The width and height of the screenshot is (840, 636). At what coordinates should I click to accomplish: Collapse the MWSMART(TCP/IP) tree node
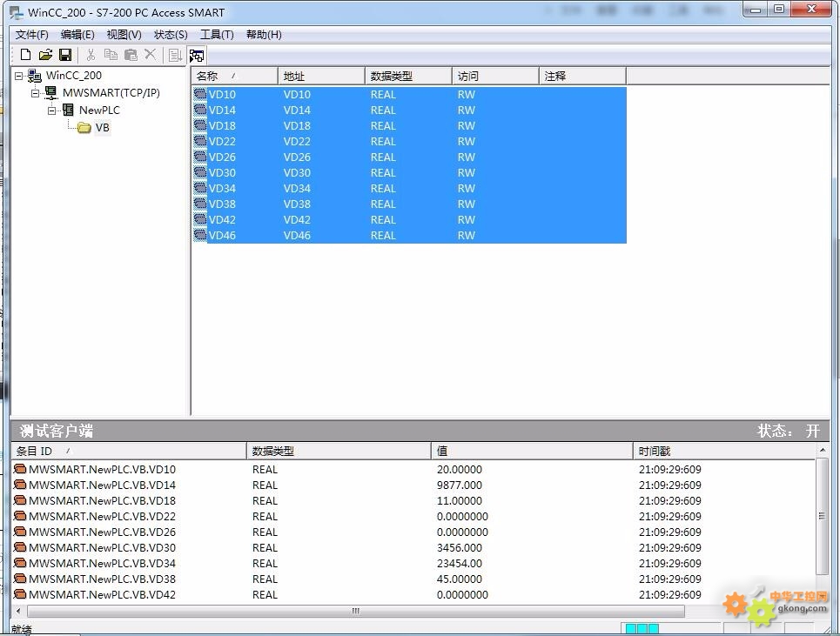pyautogui.click(x=36, y=93)
